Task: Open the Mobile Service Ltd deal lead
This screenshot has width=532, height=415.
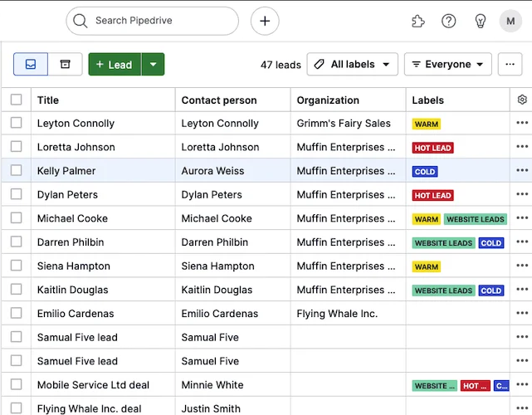Action: pos(93,385)
